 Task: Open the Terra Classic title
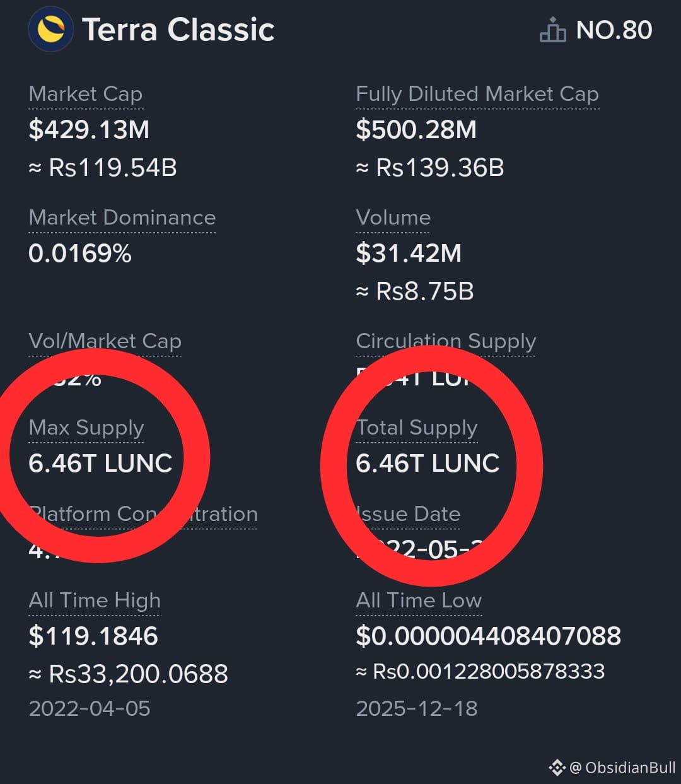tap(178, 30)
